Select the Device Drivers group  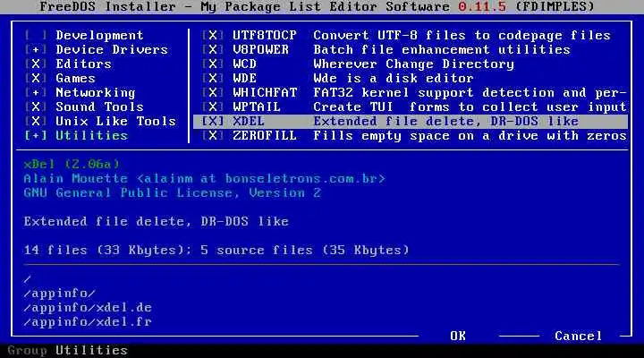(112, 50)
